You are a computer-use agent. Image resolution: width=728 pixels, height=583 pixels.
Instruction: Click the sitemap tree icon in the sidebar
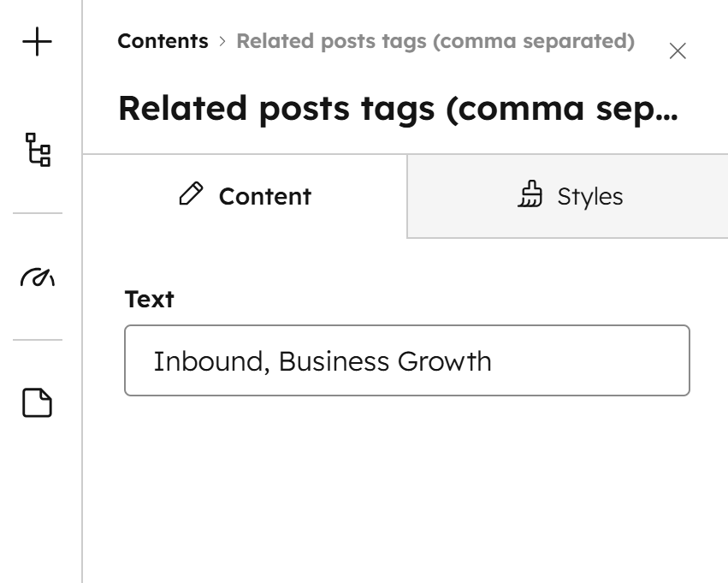click(38, 150)
